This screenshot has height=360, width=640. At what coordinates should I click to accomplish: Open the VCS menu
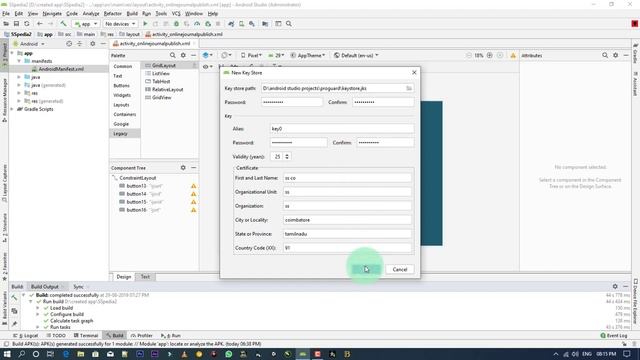coord(176,13)
